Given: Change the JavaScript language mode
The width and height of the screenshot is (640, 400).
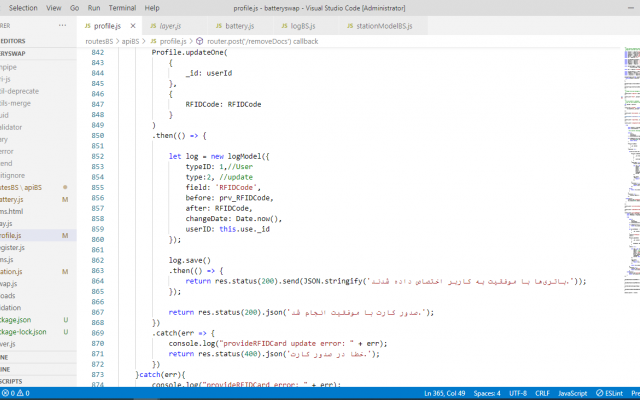Looking at the screenshot, I should click(x=572, y=393).
